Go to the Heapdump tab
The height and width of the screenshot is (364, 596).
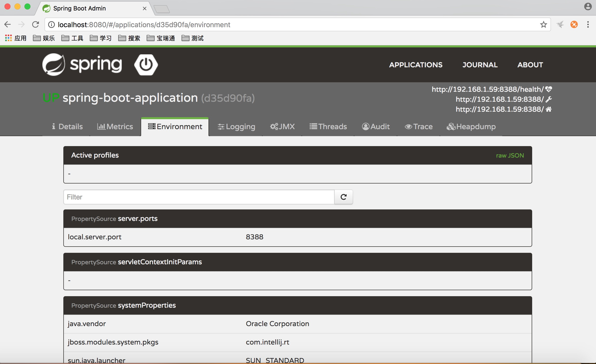471,127
